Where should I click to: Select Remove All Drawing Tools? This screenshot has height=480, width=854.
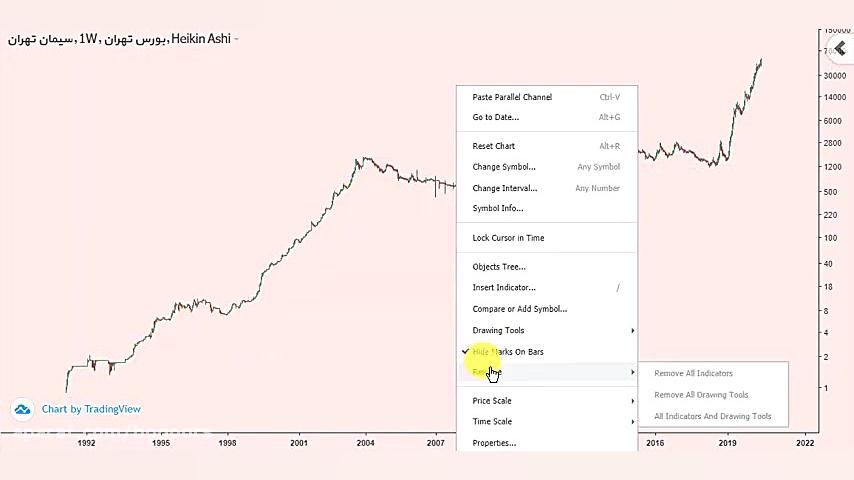click(x=701, y=395)
